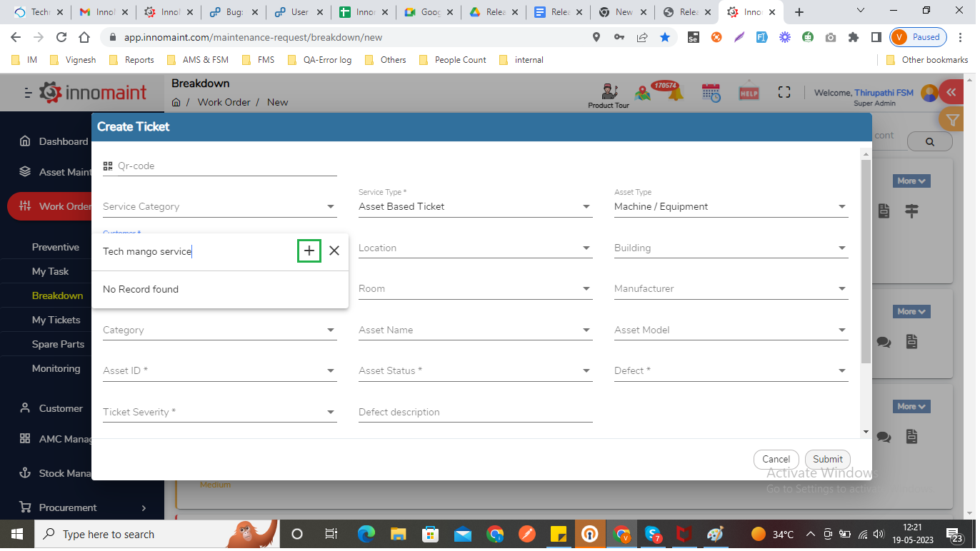
Task: Click the Help icon in header
Action: [749, 91]
